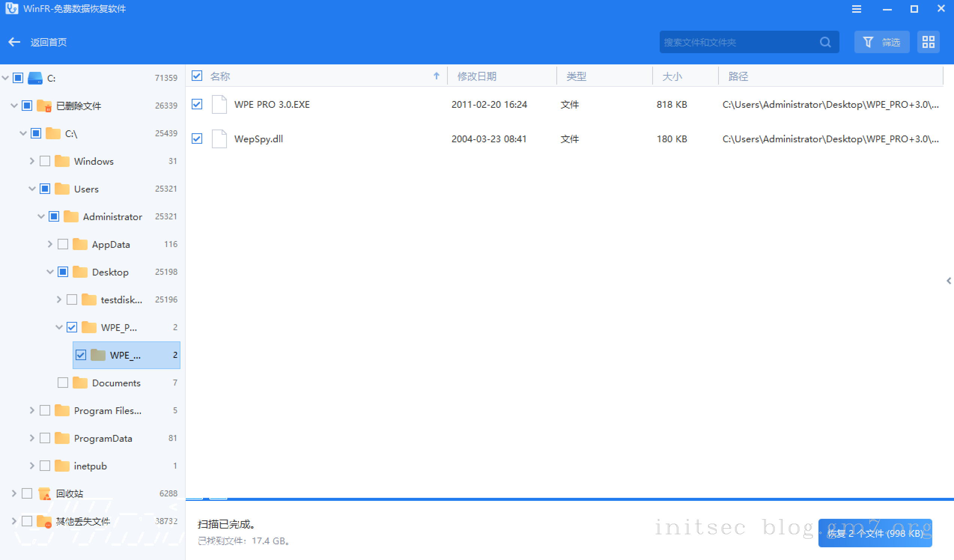Screen dimensions: 954x560
Task: Expand the right side preview panel arrow
Action: click(x=948, y=281)
